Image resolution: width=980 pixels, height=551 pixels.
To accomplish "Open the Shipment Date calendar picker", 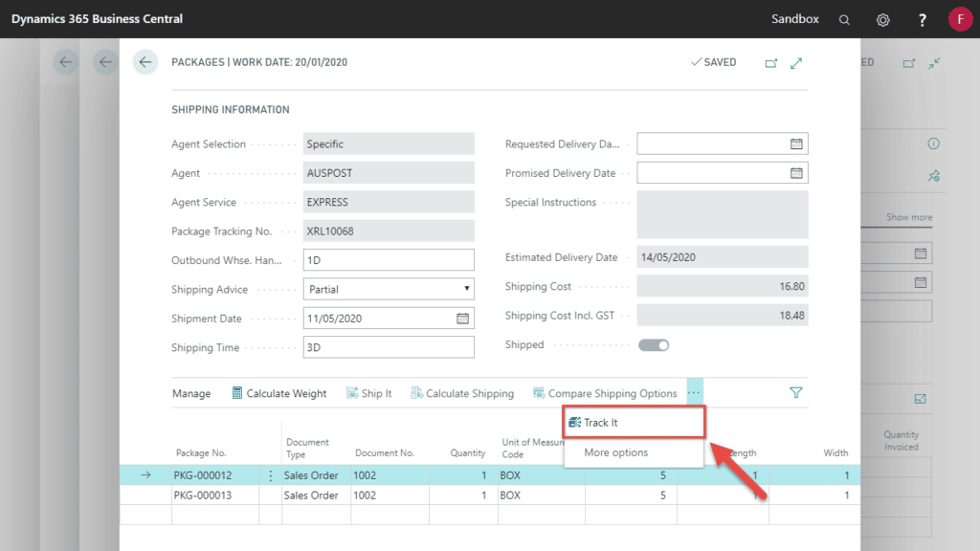I will (x=464, y=318).
